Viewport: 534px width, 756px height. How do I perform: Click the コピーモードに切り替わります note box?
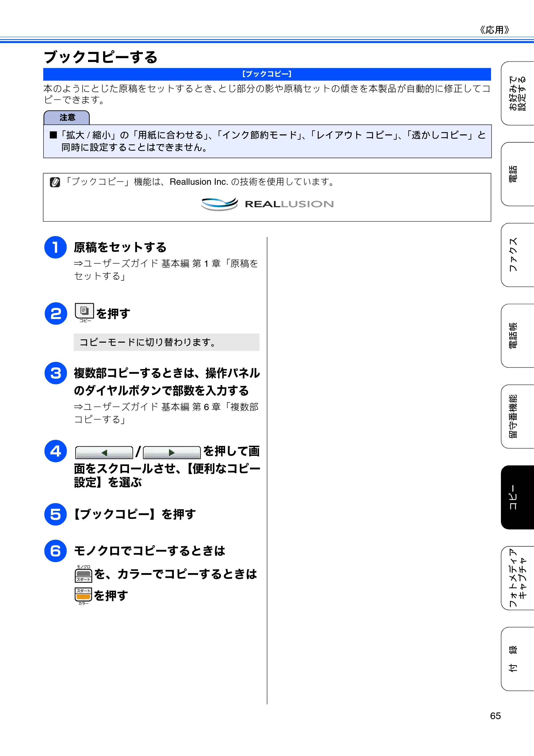tap(167, 342)
